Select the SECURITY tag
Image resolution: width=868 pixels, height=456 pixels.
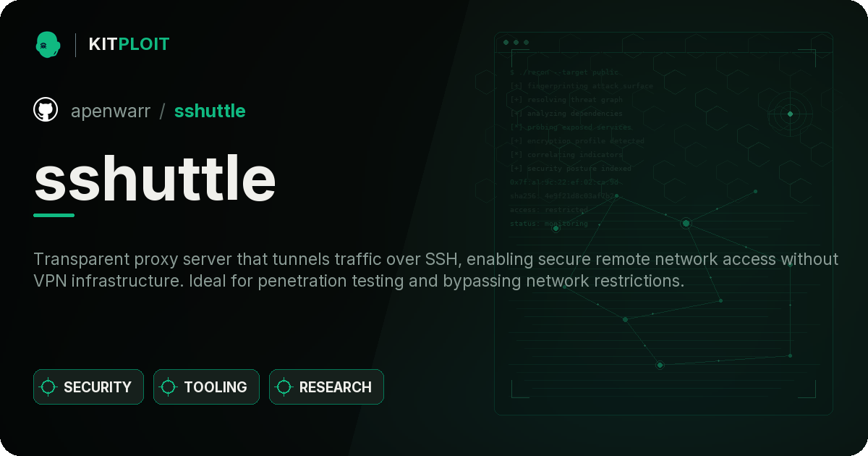(88, 387)
